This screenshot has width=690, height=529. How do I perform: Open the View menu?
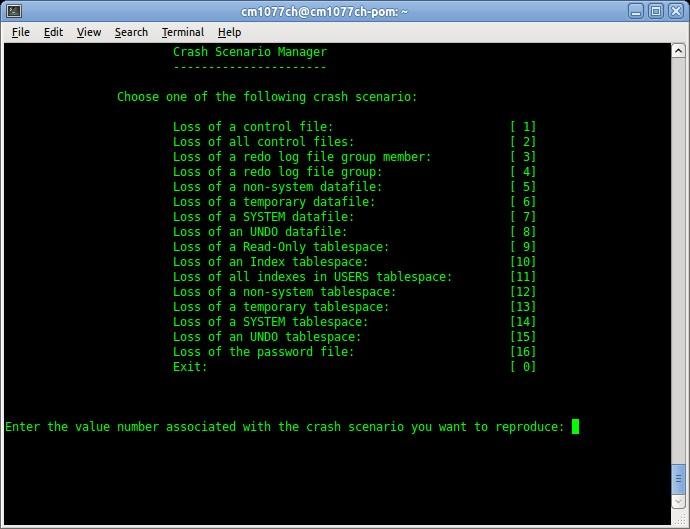click(x=89, y=32)
